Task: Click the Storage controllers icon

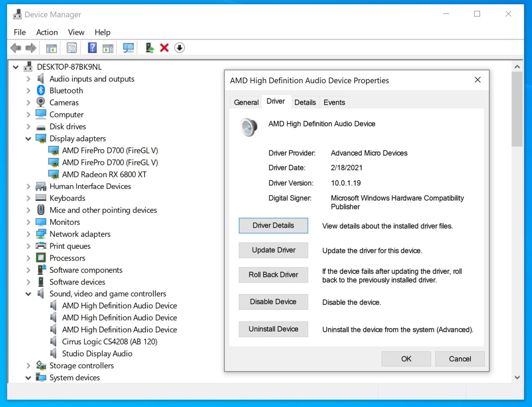Action: point(41,365)
